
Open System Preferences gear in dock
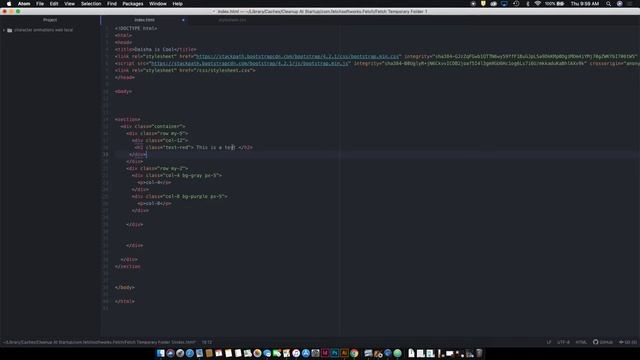(x=316, y=353)
